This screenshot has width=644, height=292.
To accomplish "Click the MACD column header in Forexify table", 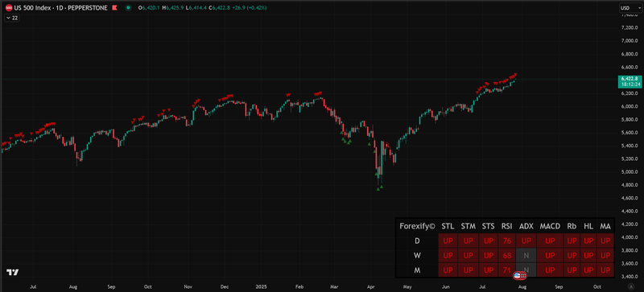I will [x=550, y=226].
